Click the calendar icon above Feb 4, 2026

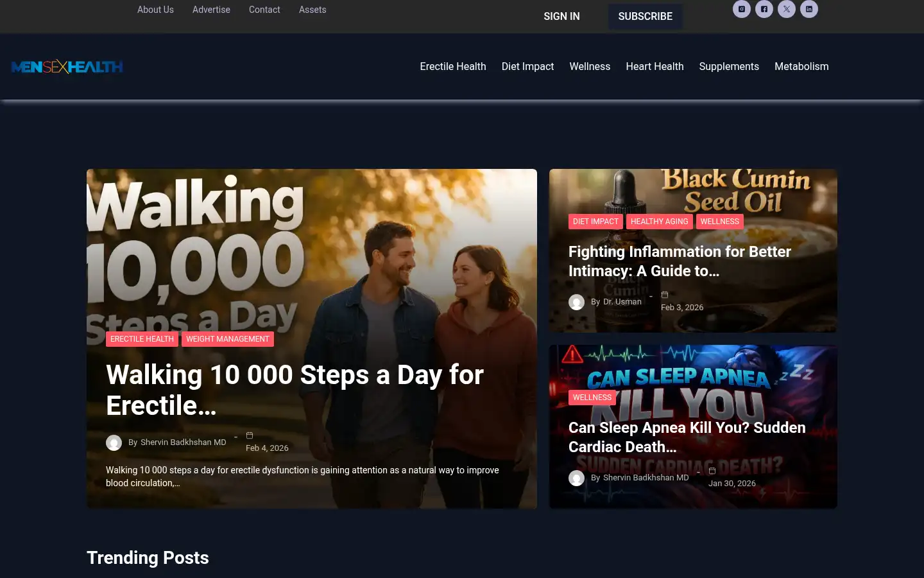[250, 435]
